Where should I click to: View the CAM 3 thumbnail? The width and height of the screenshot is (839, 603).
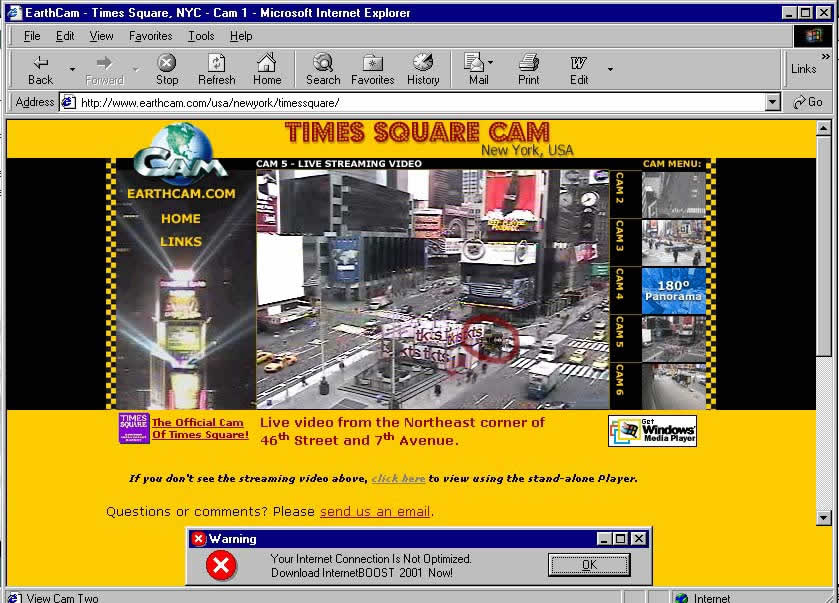point(674,243)
